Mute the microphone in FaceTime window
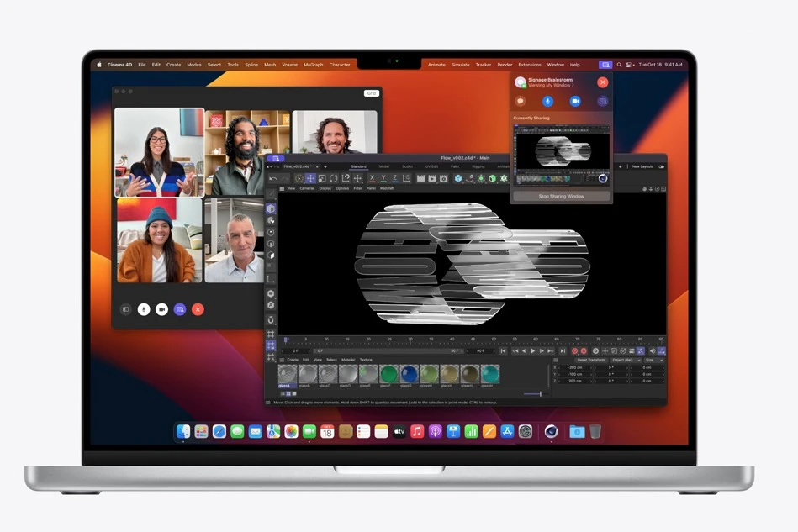The image size is (798, 532). click(144, 309)
